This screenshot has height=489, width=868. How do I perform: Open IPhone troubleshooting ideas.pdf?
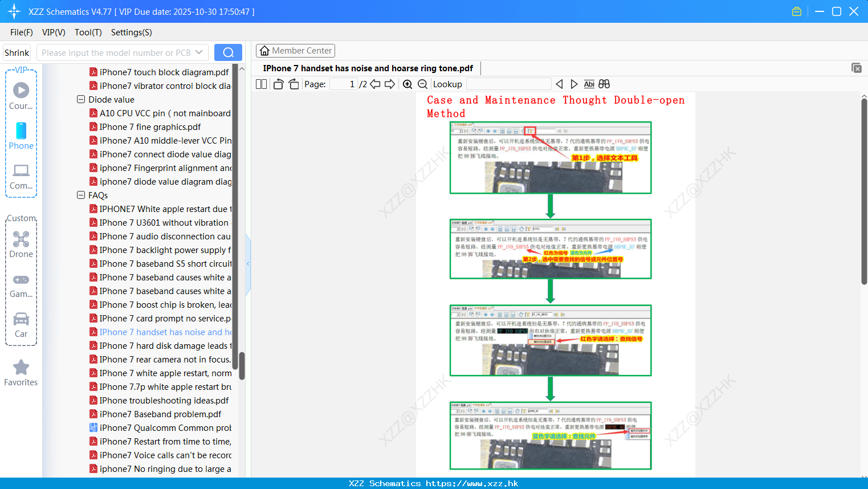tap(160, 400)
